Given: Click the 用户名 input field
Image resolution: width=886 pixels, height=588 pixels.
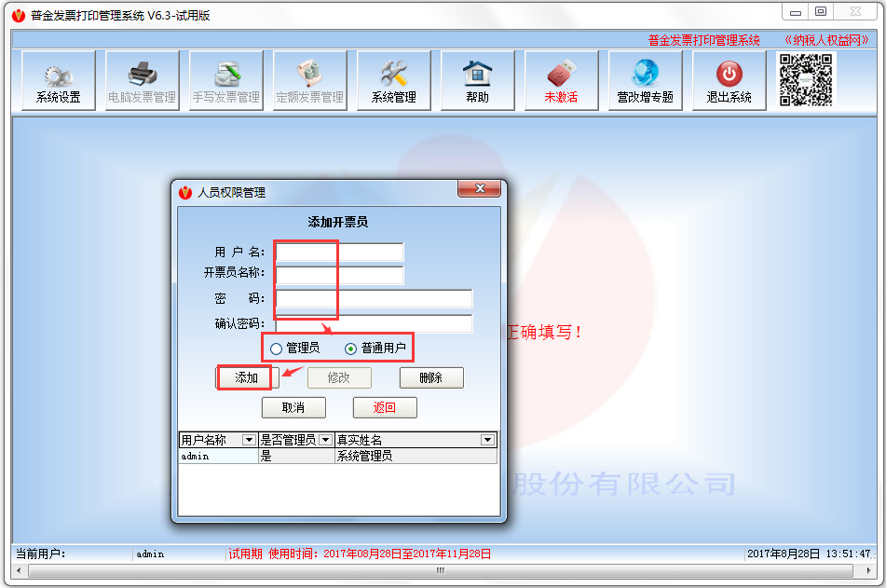Looking at the screenshot, I should click(x=340, y=252).
